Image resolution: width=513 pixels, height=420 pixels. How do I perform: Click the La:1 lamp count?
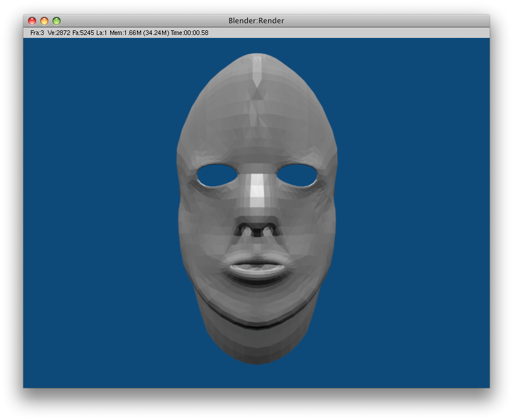pos(101,33)
